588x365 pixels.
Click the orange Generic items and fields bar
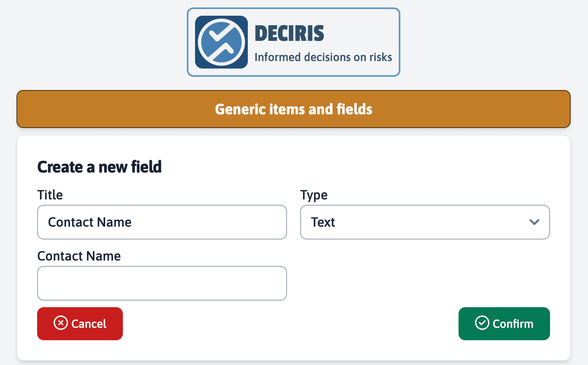[293, 109]
